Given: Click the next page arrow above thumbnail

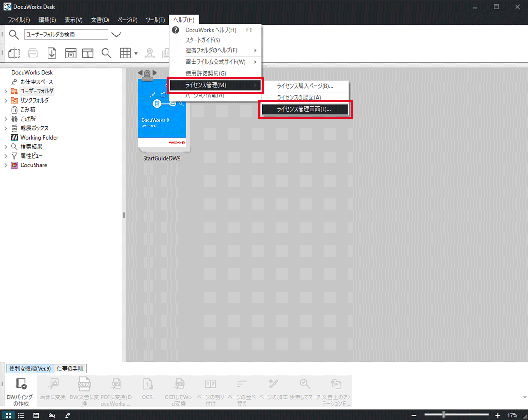Looking at the screenshot, I should [x=155, y=72].
